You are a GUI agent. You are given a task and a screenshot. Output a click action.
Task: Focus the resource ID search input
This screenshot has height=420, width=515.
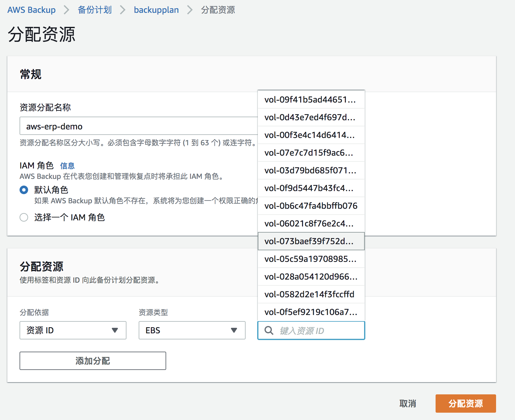(x=318, y=331)
